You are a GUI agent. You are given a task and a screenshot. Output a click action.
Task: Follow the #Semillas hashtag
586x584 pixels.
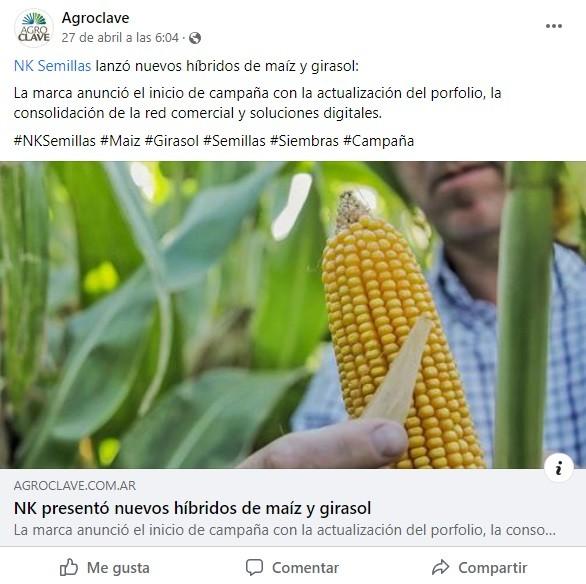(x=234, y=141)
